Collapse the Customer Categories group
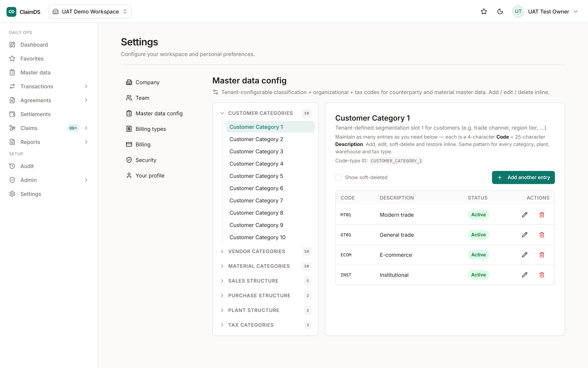The image size is (588, 368). [x=265, y=113]
